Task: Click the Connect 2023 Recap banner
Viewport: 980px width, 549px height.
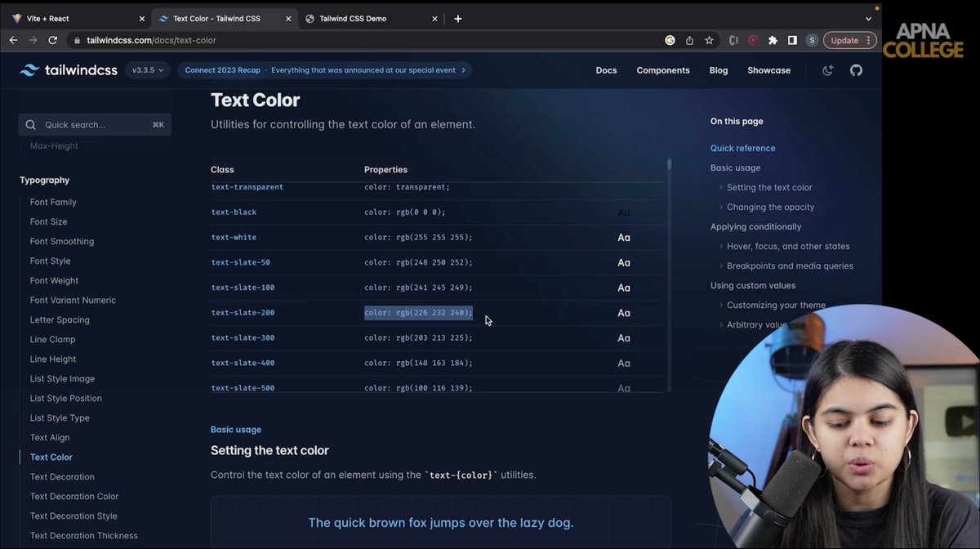Action: [x=325, y=70]
